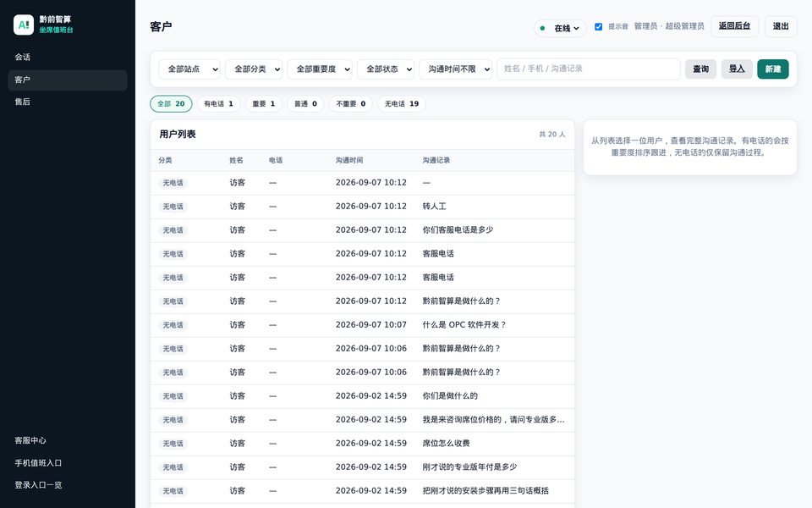Click 刚才说的专业版年付是多少 record
Image resolution: width=812 pixels, height=508 pixels.
click(469, 467)
